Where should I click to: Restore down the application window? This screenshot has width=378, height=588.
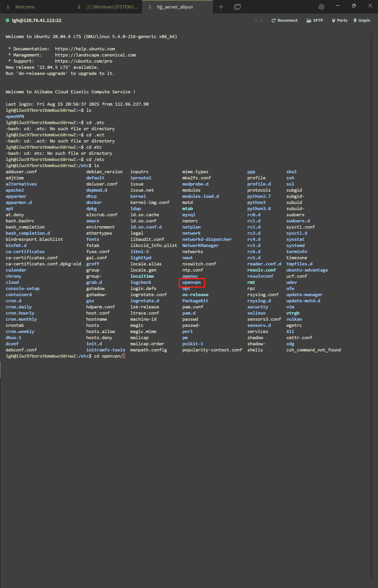point(354,6)
